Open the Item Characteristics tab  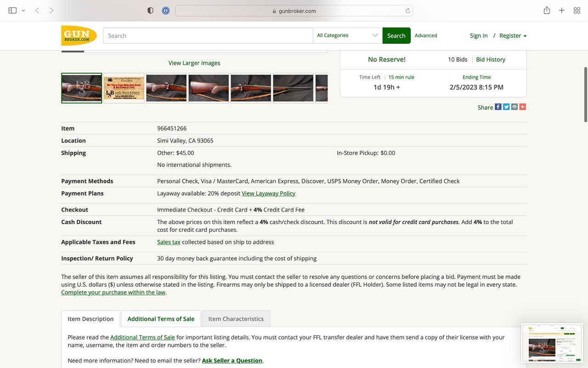pos(236,319)
